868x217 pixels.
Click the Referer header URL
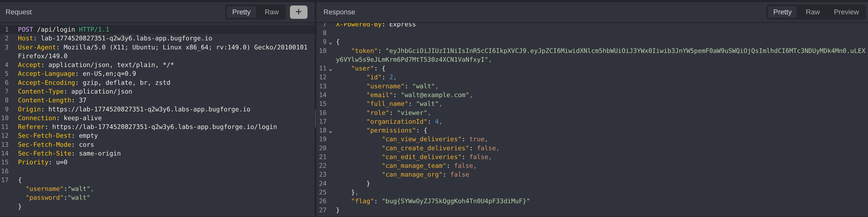[x=165, y=127]
